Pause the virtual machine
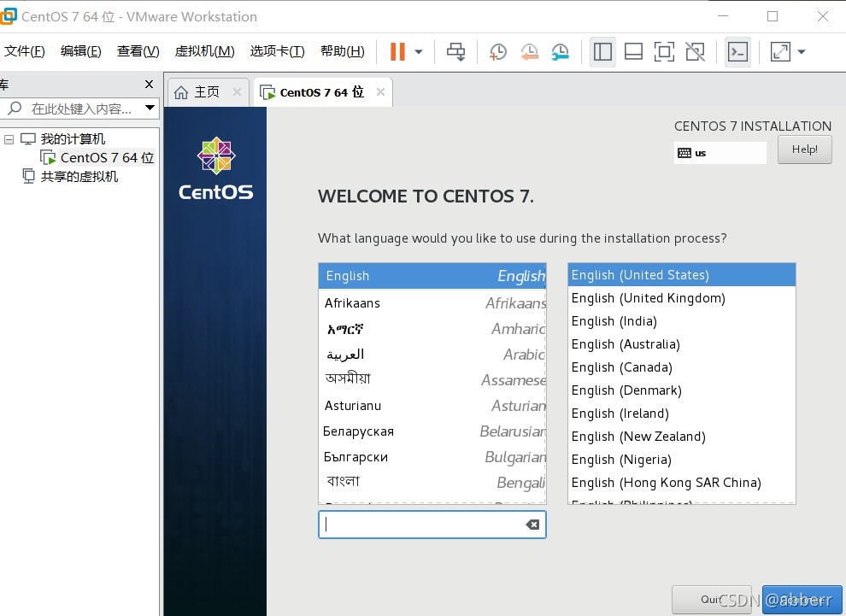 click(x=397, y=52)
